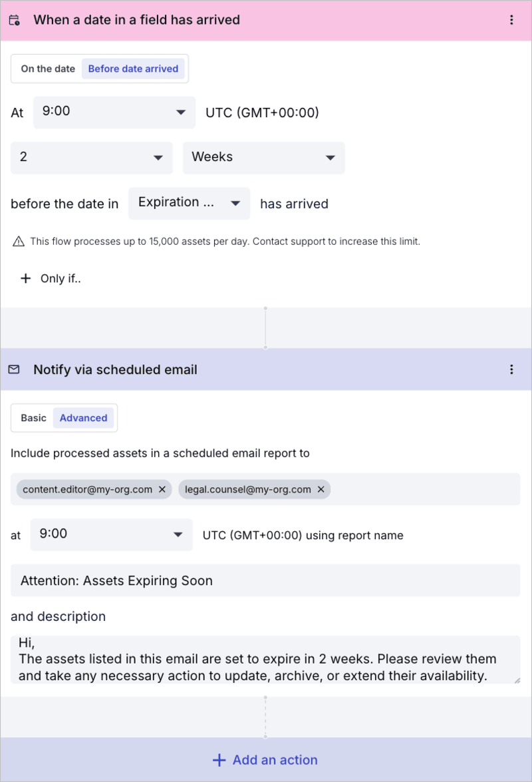Select the Before date arrived option

tap(133, 69)
